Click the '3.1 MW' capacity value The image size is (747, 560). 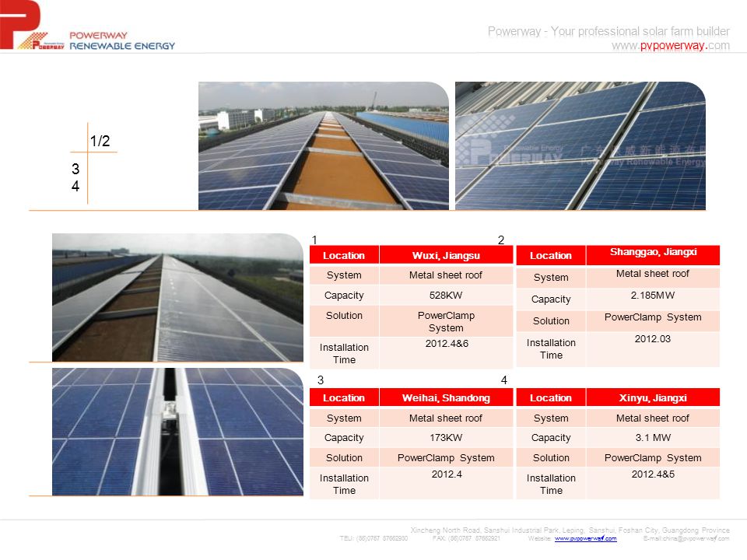[653, 438]
